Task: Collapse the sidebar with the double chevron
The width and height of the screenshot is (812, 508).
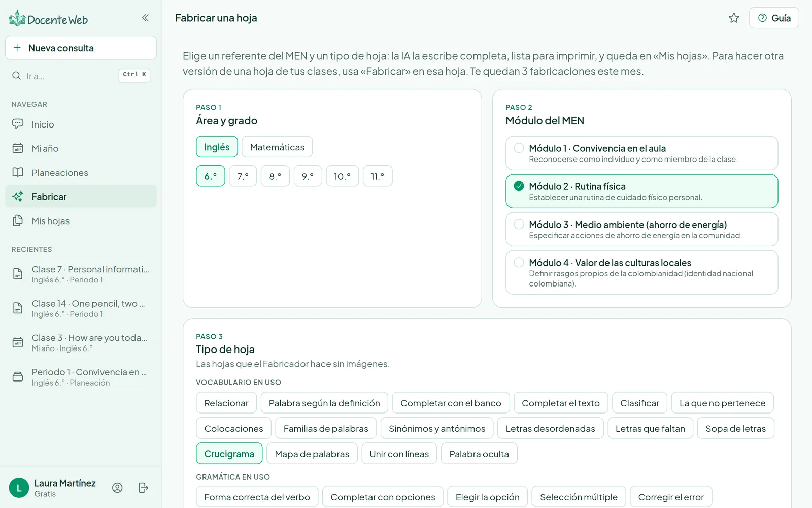Action: click(145, 18)
